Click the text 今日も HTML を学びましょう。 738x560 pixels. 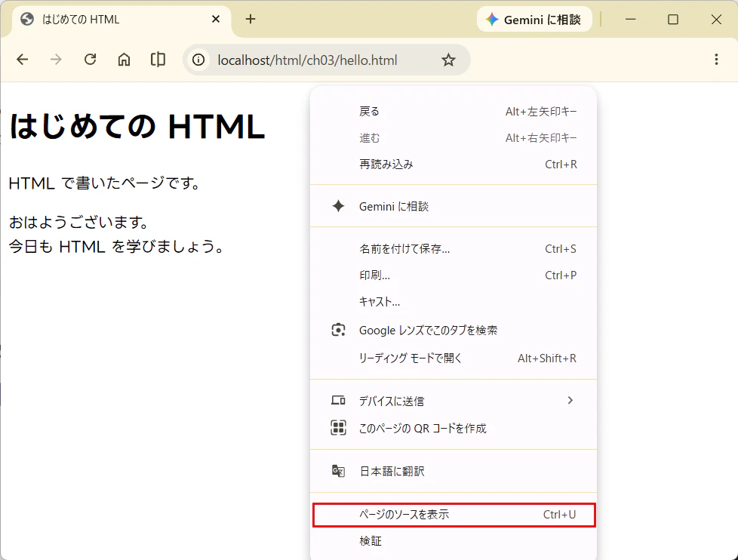(117, 246)
